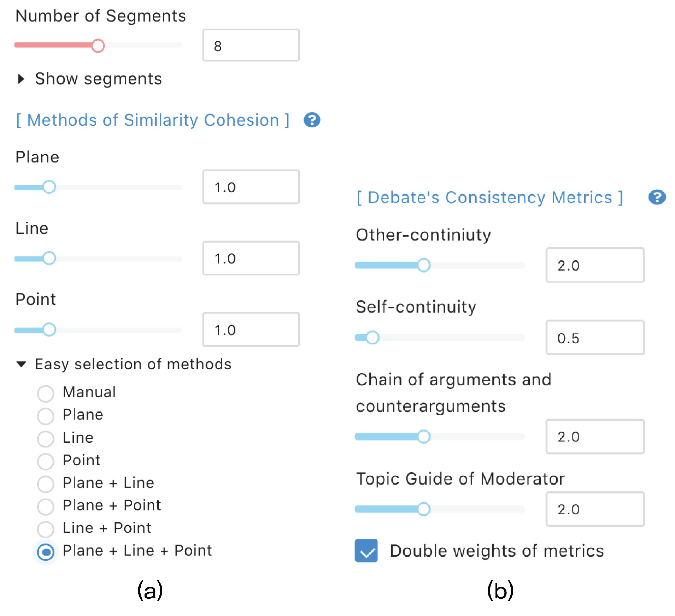This screenshot has width=675, height=616.
Task: Select the Manual radio option
Action: 46,393
